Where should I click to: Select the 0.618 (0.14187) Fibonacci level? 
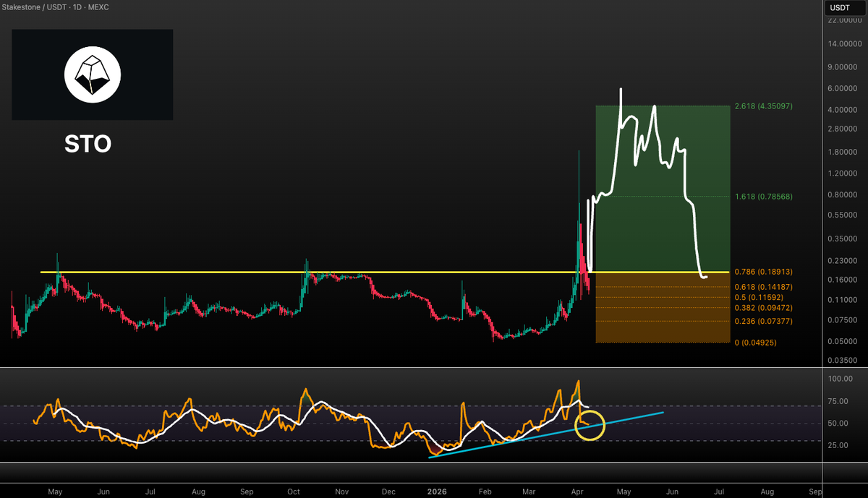[763, 286]
